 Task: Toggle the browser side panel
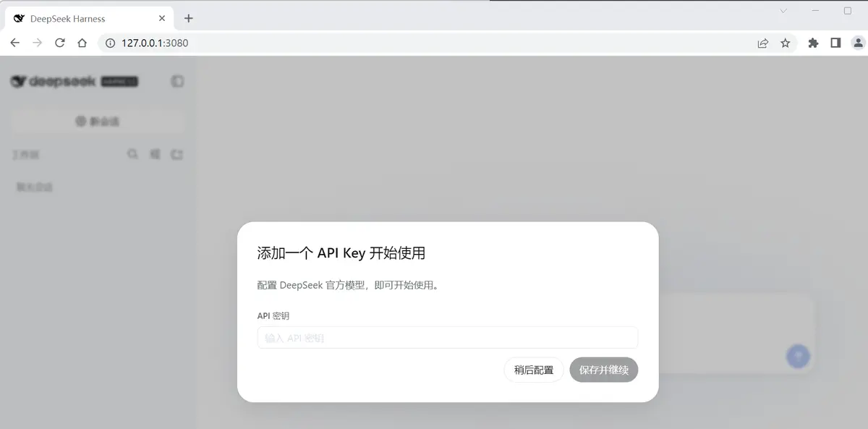coord(835,43)
